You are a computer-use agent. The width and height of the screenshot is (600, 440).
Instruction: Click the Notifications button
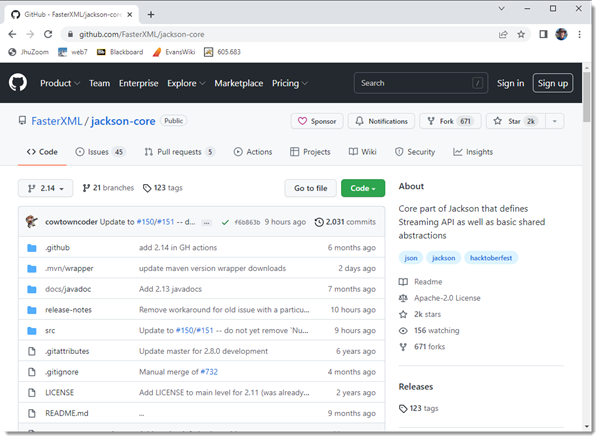tap(381, 121)
